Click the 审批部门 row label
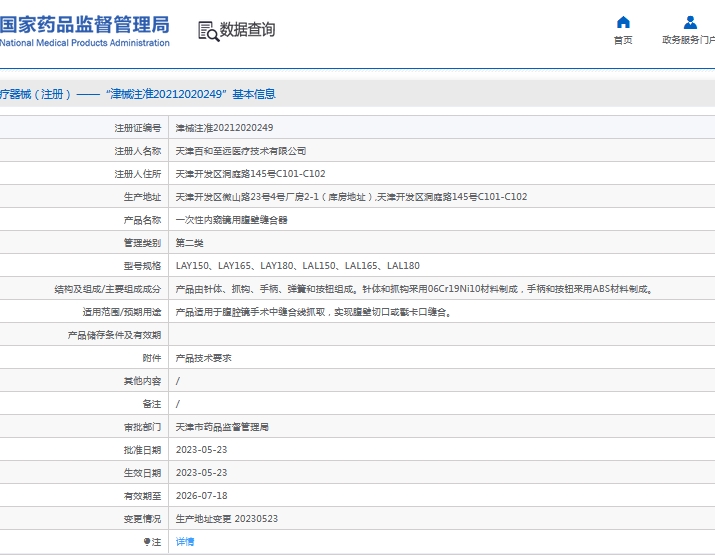 [142, 427]
